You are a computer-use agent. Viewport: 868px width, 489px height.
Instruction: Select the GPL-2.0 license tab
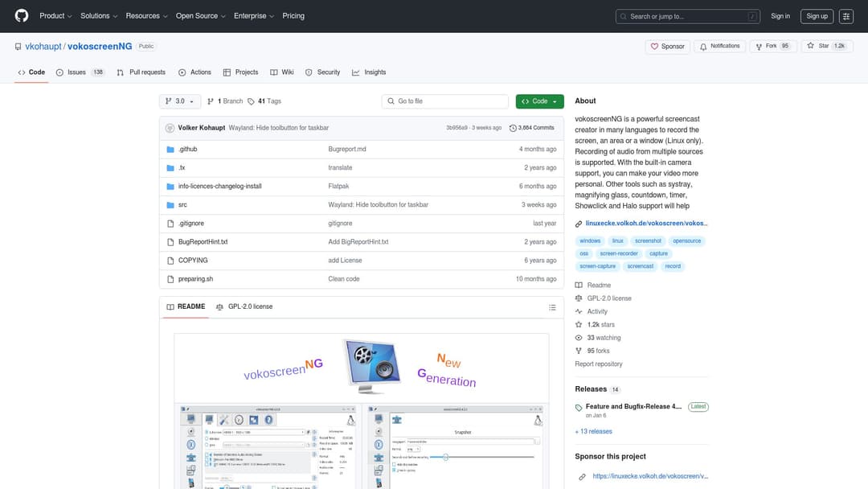coord(244,306)
